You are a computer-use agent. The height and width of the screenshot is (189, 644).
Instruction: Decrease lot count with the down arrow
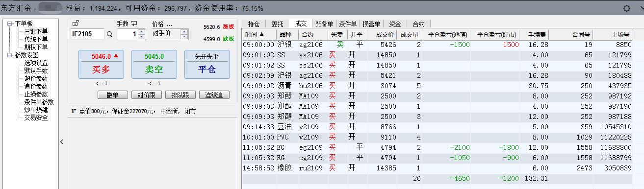tap(142, 37)
